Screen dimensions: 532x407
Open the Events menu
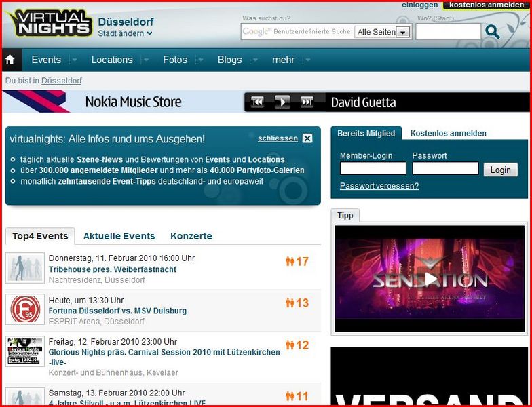tap(46, 60)
